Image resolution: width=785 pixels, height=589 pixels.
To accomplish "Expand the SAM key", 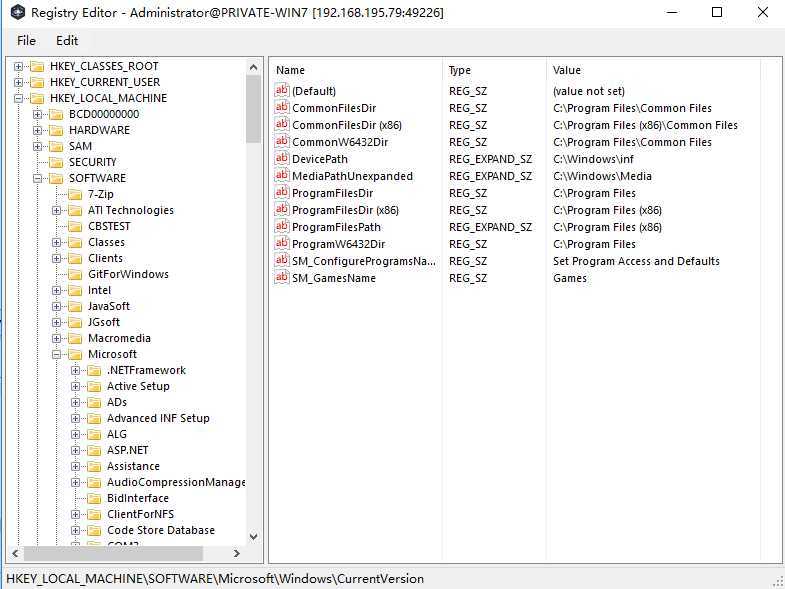I will 37,146.
